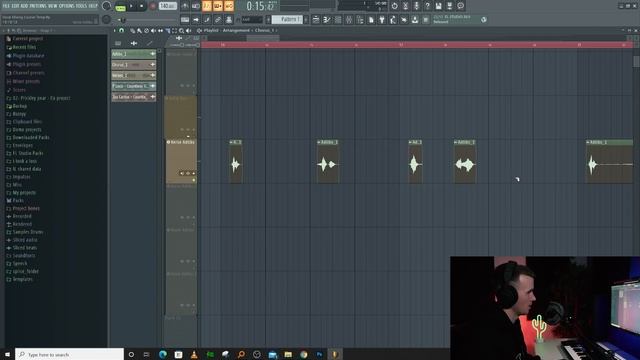Open the Windows Start menu
Screen dimensions: 640x360
(x=7, y=354)
